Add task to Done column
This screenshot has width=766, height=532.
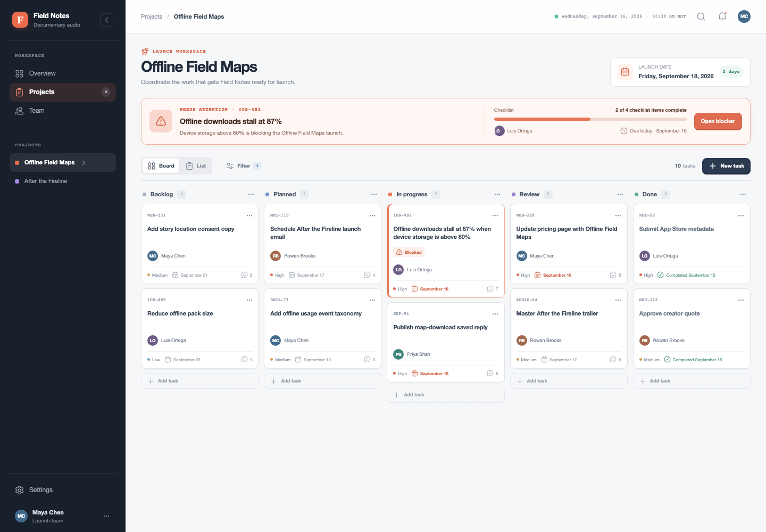[692, 381]
